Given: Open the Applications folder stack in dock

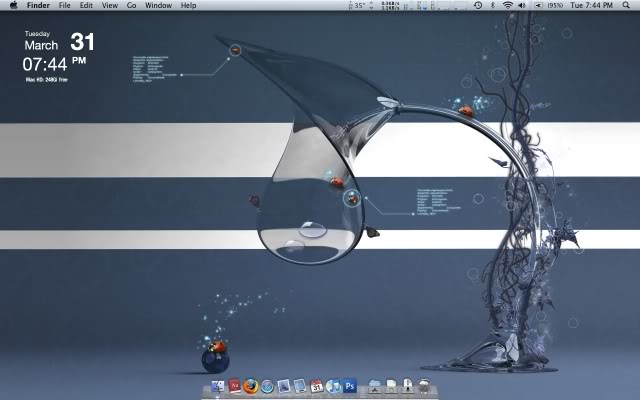Looking at the screenshot, I should (374, 386).
